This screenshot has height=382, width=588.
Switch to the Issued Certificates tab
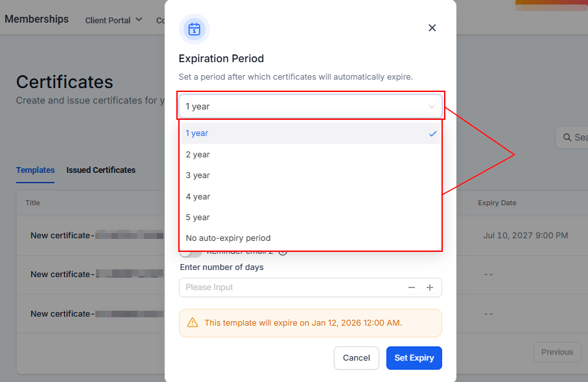pyautogui.click(x=100, y=170)
